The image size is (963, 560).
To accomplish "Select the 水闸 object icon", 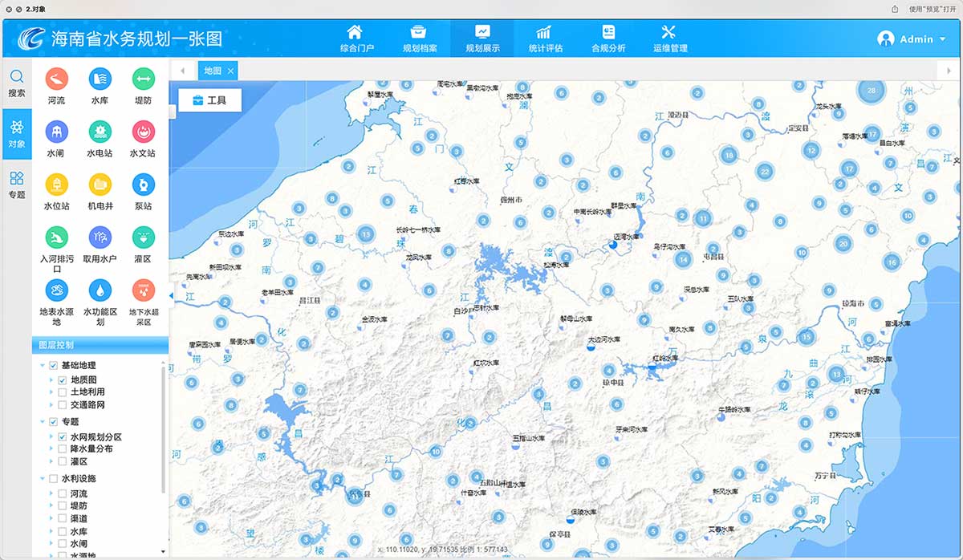I will [56, 131].
